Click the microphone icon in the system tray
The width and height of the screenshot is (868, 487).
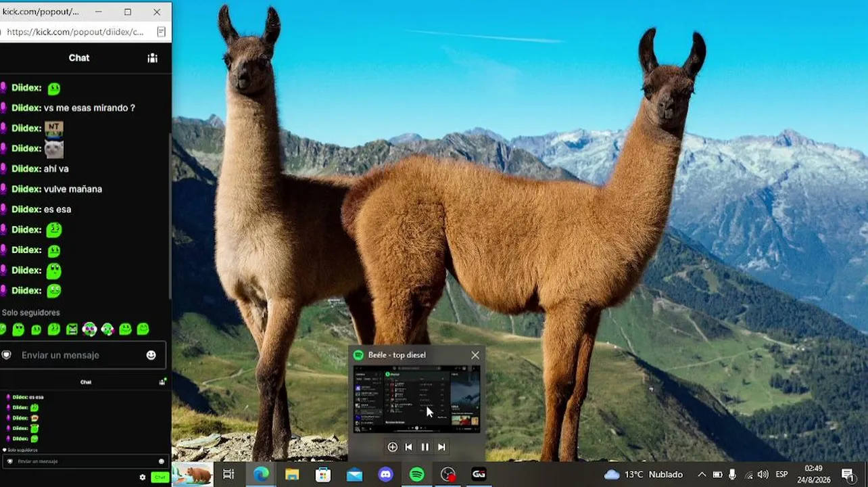click(732, 475)
